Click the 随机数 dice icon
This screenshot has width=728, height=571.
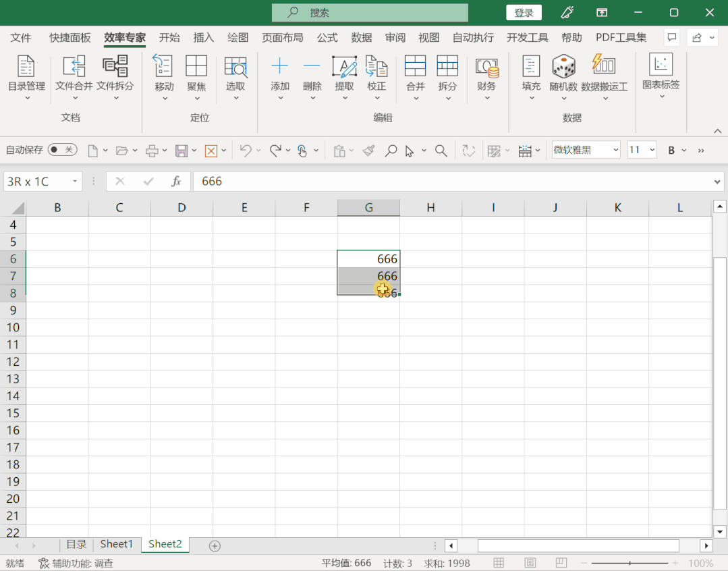click(x=563, y=67)
